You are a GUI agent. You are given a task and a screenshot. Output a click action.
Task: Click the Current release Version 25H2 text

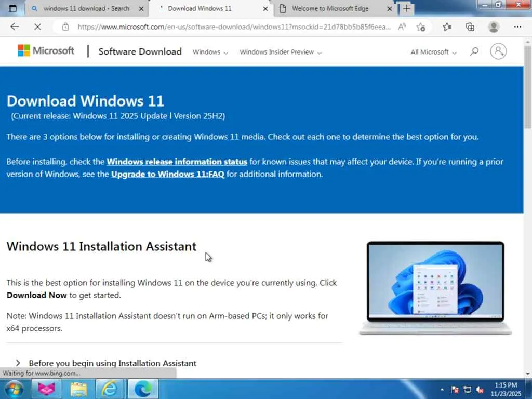tap(118, 116)
